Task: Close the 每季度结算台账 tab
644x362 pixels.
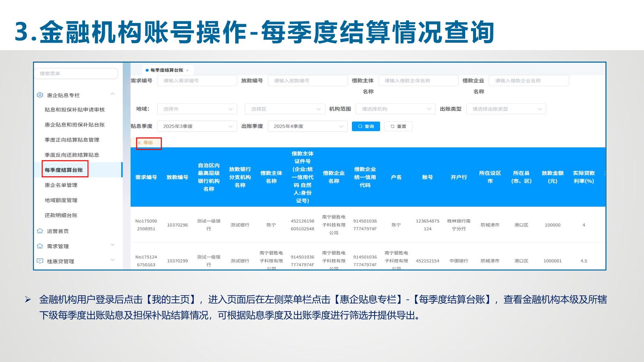Action: [x=187, y=70]
